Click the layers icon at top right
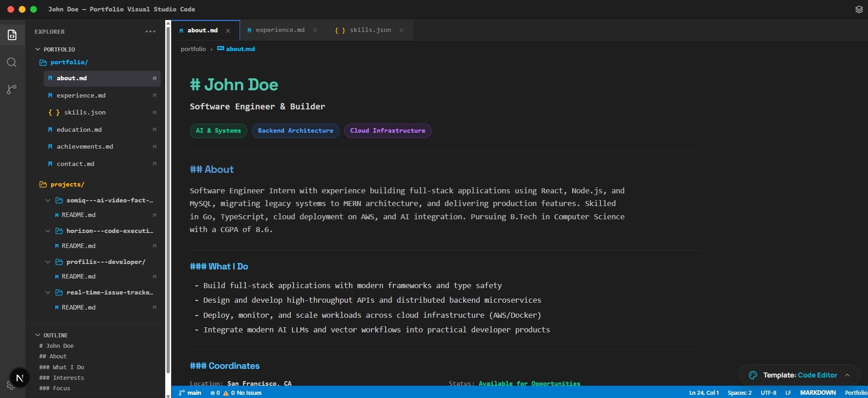 pos(858,10)
